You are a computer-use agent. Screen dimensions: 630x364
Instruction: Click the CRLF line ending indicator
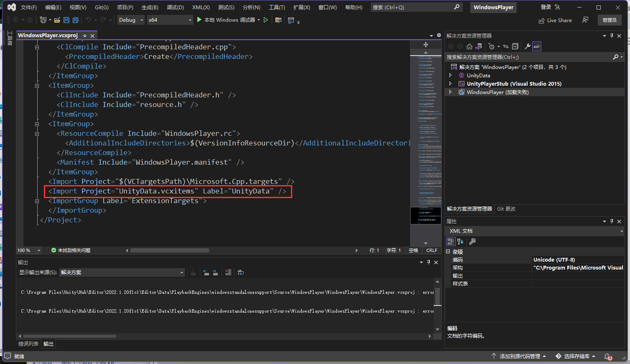[432, 250]
